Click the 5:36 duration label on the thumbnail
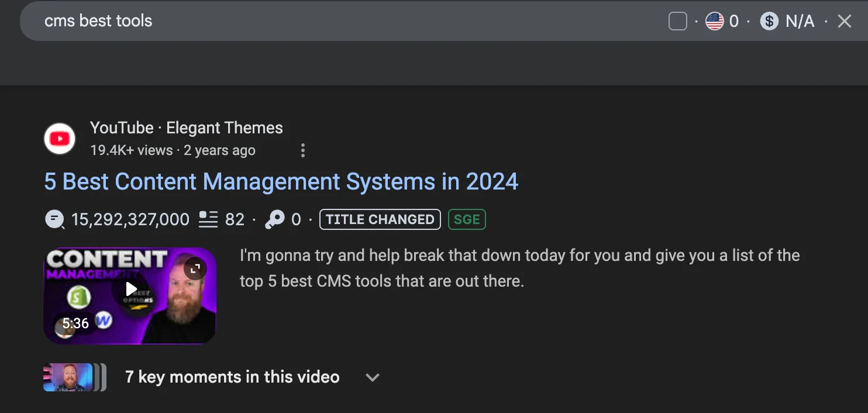The width and height of the screenshot is (868, 413). pyautogui.click(x=75, y=323)
